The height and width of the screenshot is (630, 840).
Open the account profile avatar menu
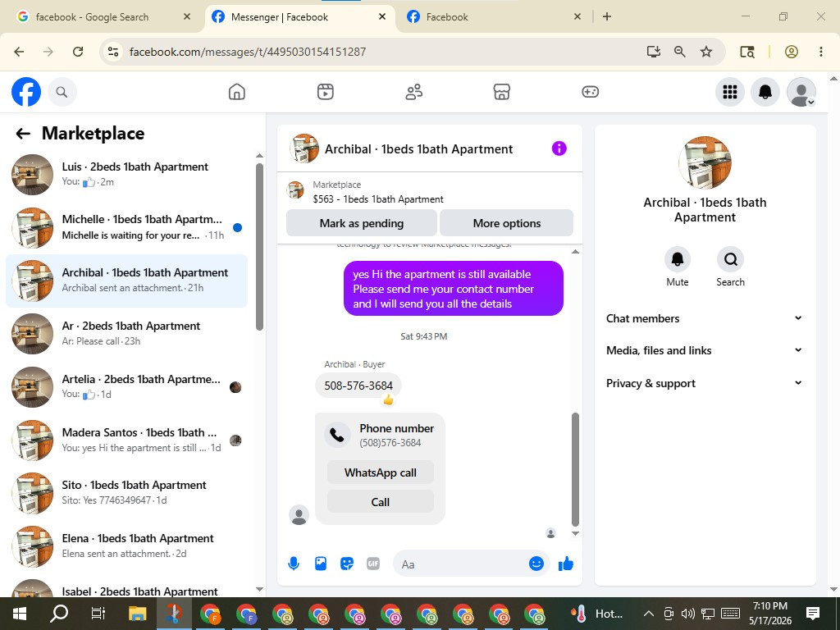pos(801,92)
